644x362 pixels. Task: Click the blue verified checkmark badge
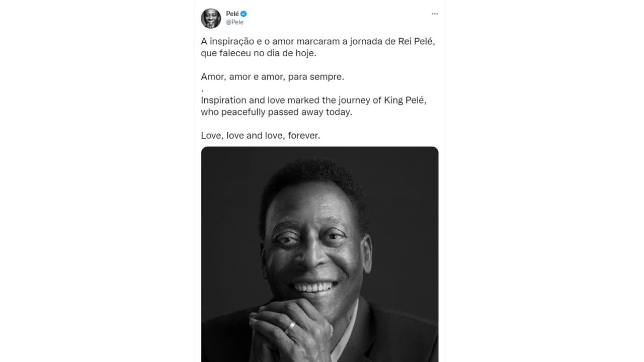[244, 14]
